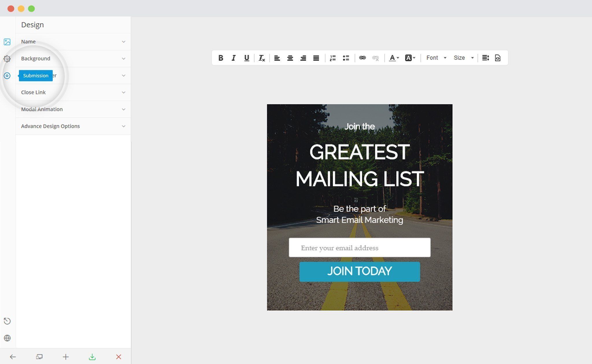The image size is (592, 364).
Task: Click the JOIN TODAY button
Action: pos(360,271)
